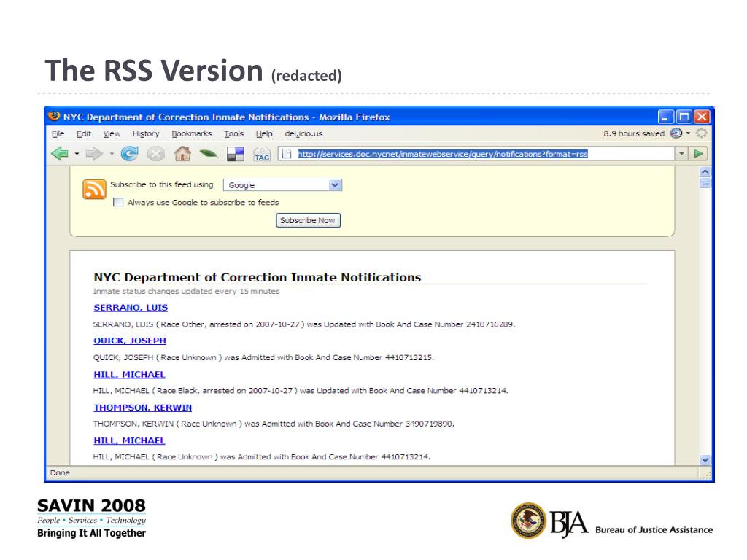
Task: Expand the address bar history dropdown
Action: (x=682, y=153)
